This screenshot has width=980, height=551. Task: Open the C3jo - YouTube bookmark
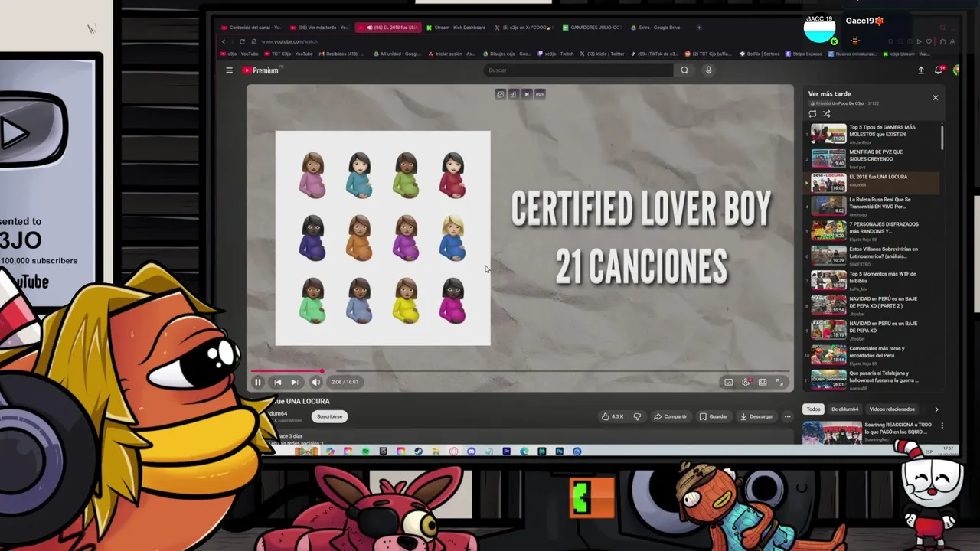(x=239, y=54)
